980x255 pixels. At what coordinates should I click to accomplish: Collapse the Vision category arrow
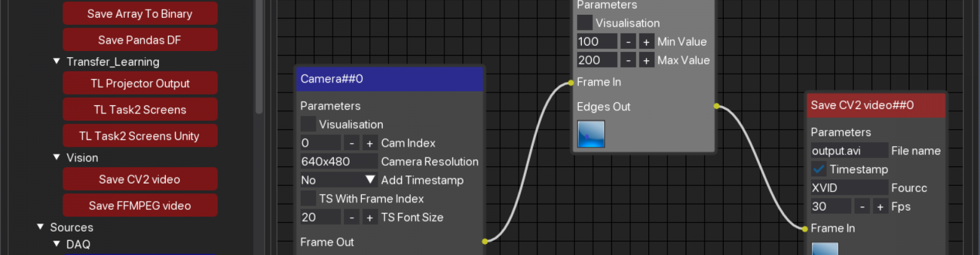point(57,158)
